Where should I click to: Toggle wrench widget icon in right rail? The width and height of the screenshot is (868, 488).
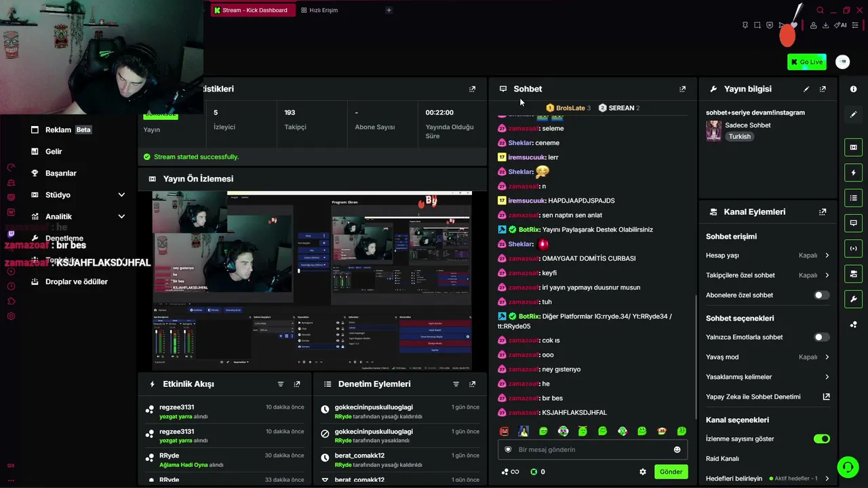854,299
